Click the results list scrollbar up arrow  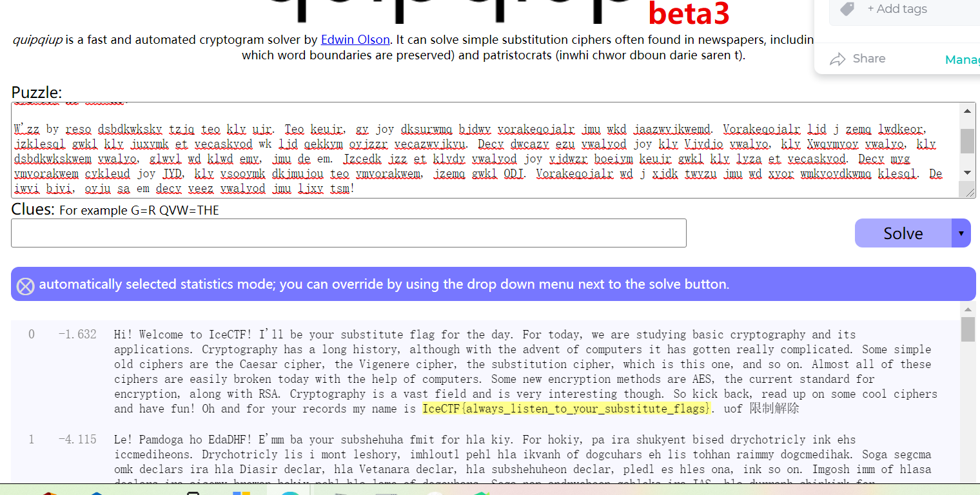pos(968,309)
